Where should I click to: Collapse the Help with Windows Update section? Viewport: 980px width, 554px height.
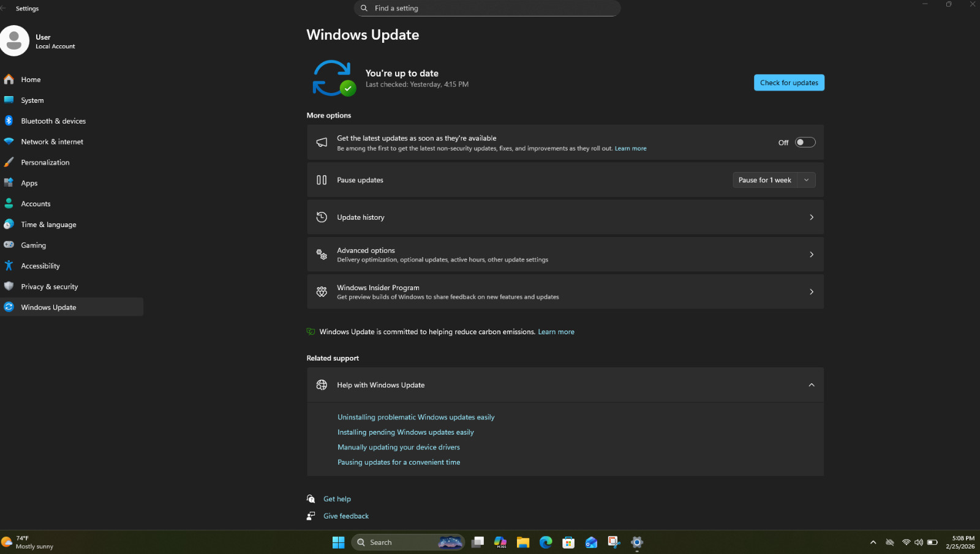click(x=812, y=385)
